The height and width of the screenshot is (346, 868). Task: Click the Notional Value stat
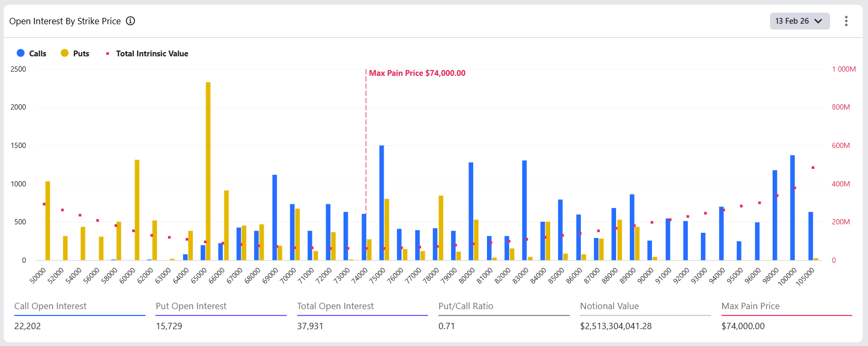click(609, 307)
